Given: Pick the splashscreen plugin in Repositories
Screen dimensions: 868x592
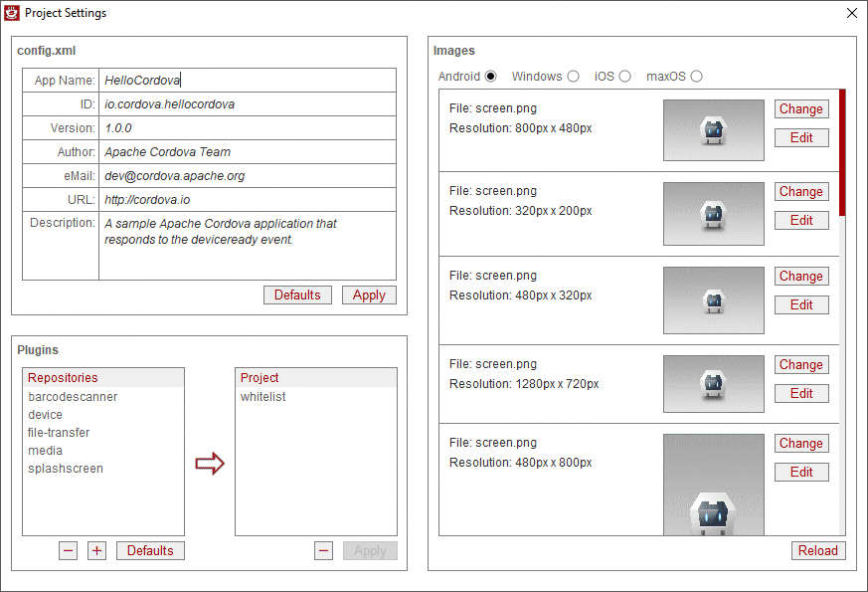Looking at the screenshot, I should coord(66,469).
